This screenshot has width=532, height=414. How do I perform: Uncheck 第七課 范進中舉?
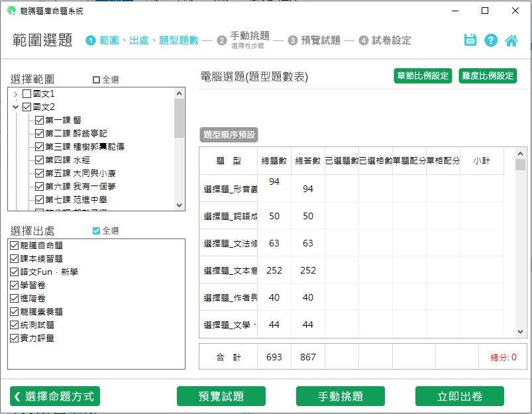coord(39,200)
